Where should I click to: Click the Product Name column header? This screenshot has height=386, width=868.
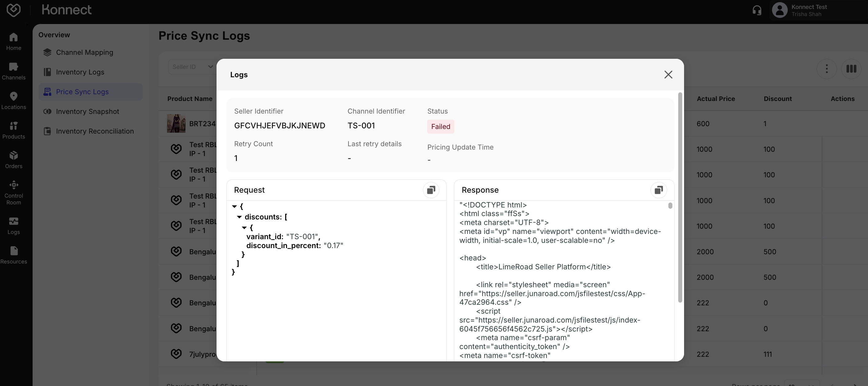coord(190,99)
